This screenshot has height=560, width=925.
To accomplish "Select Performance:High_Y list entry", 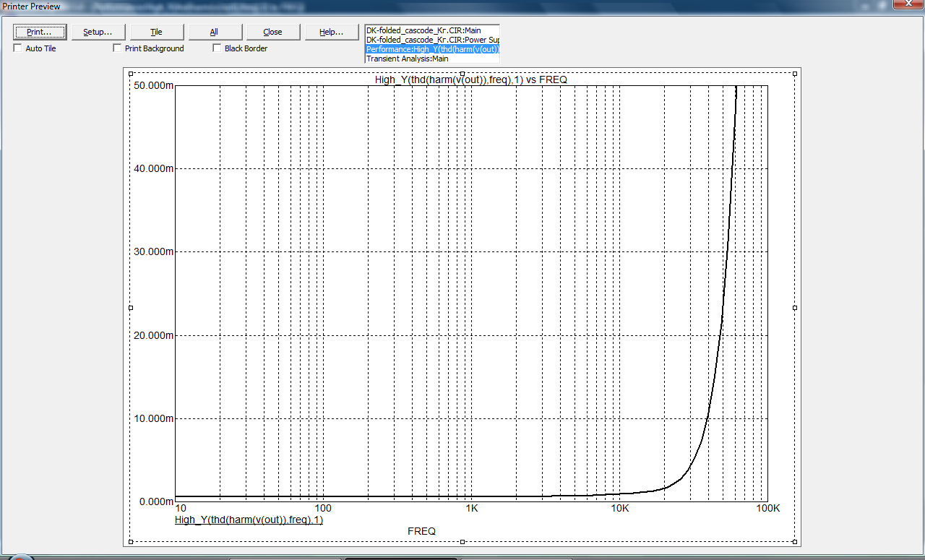I will point(431,49).
